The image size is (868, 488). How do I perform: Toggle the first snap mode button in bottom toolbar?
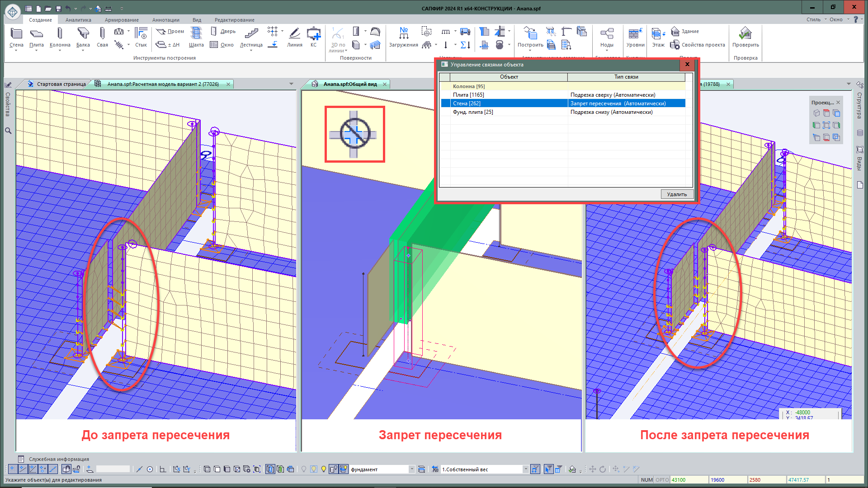13,469
